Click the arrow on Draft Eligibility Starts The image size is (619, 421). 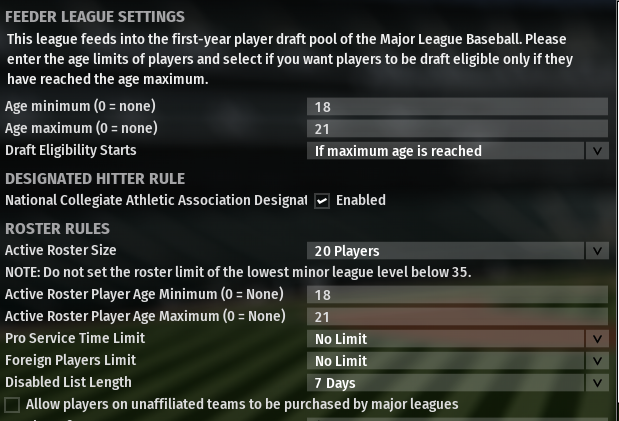click(597, 151)
